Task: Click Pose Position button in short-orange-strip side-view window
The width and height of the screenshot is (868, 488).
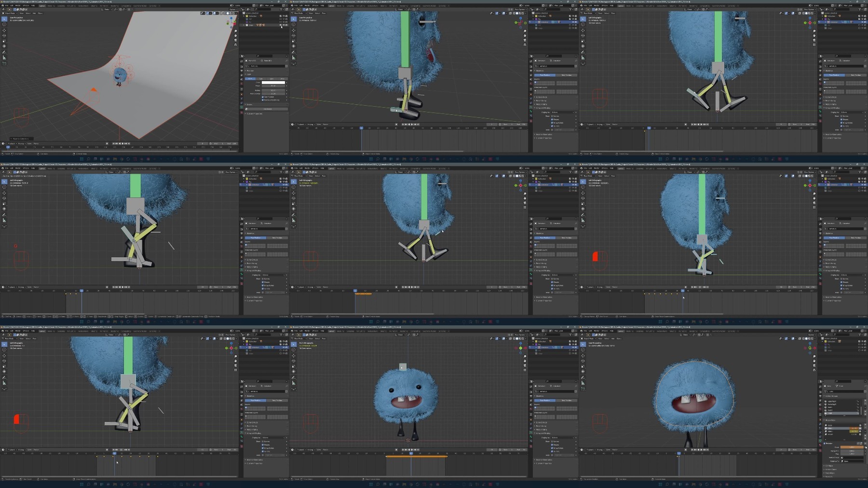Action: coord(545,237)
